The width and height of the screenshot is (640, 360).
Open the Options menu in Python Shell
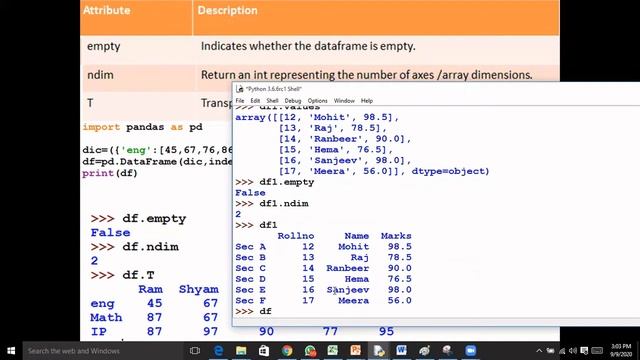[318, 101]
